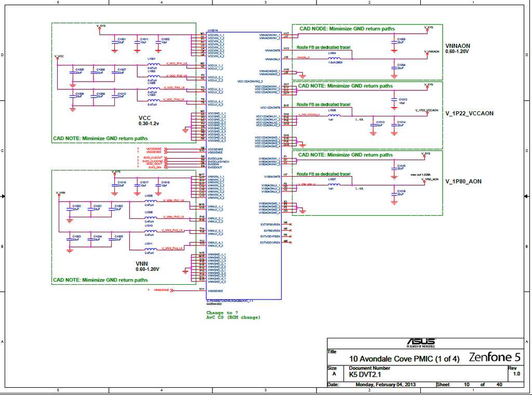
Task: Click pin name 'VNNAONFB'
Action: (273, 50)
